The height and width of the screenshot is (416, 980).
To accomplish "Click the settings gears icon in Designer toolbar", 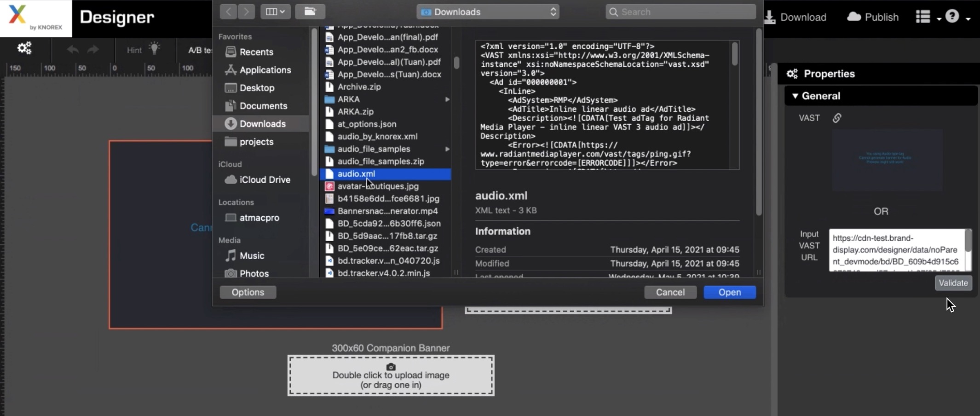I will [24, 48].
